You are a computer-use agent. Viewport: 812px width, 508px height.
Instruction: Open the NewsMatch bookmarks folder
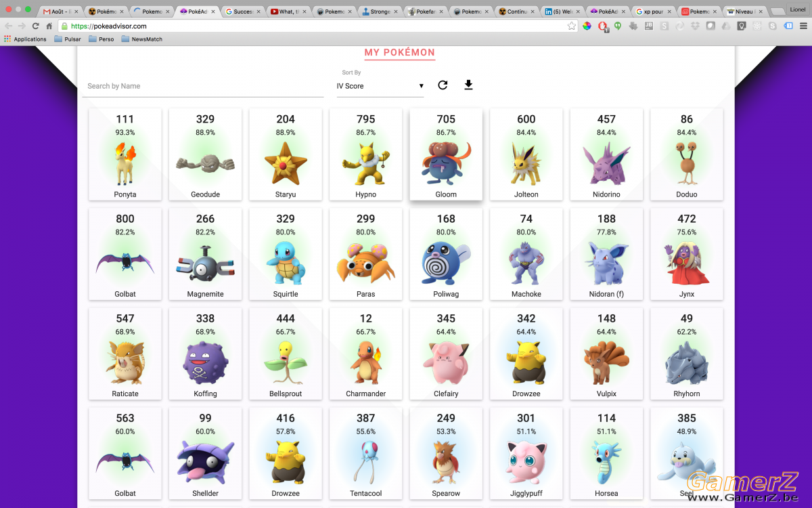click(x=142, y=39)
